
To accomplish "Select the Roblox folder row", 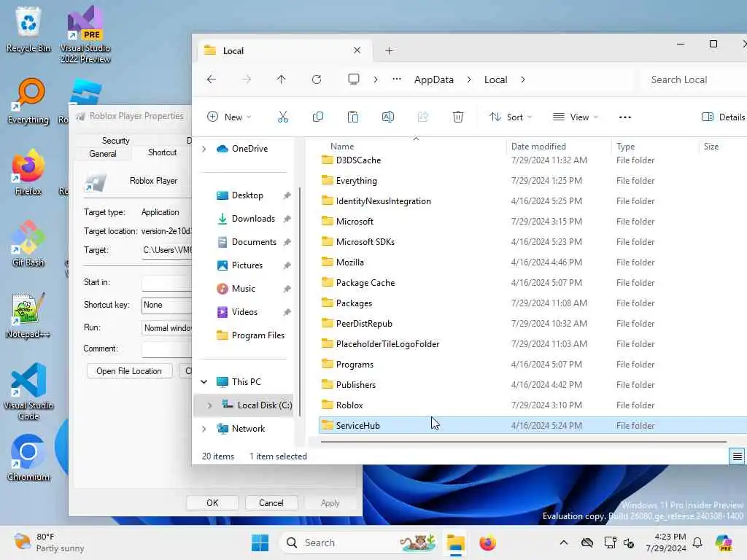I will pyautogui.click(x=533, y=405).
